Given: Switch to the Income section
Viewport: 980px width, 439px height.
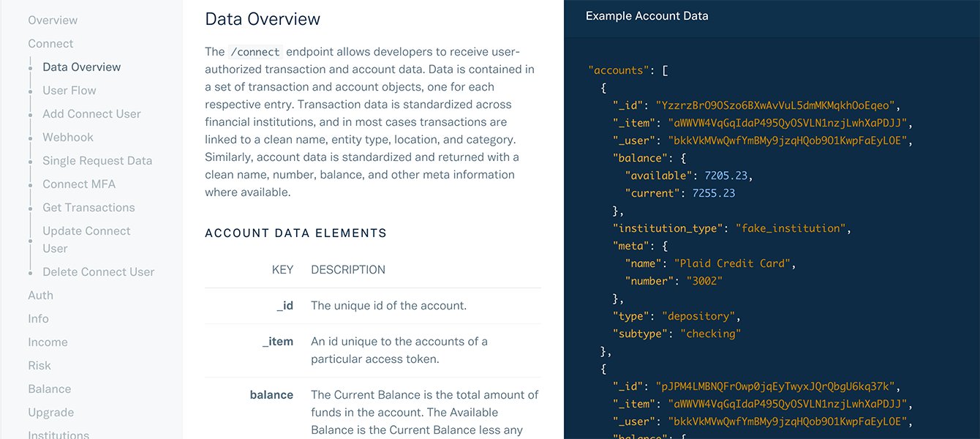Looking at the screenshot, I should tap(48, 342).
